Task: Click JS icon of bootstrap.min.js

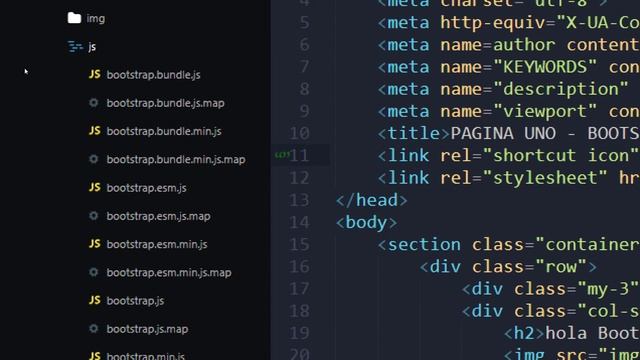Action: (x=95, y=356)
